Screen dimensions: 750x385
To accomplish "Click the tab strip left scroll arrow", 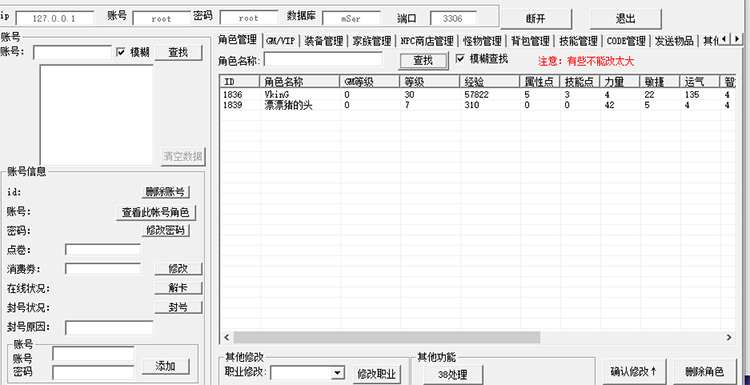I will [x=725, y=38].
